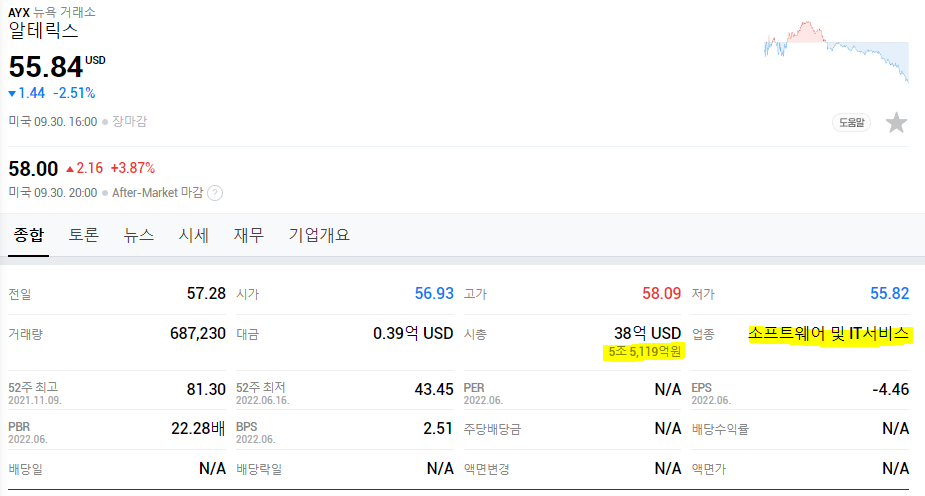Screen dimensions: 925x496
Task: Click the +3.87% after-market change
Action: (133, 168)
